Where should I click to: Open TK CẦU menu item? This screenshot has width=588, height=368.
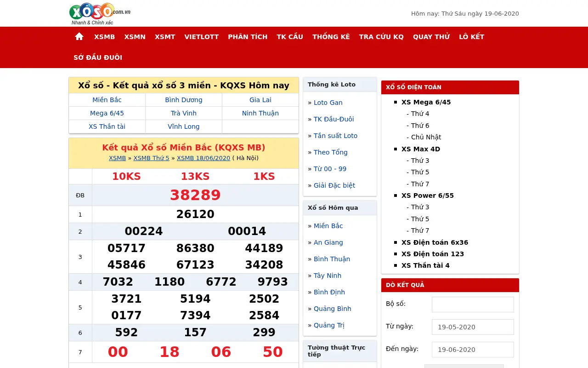290,37
